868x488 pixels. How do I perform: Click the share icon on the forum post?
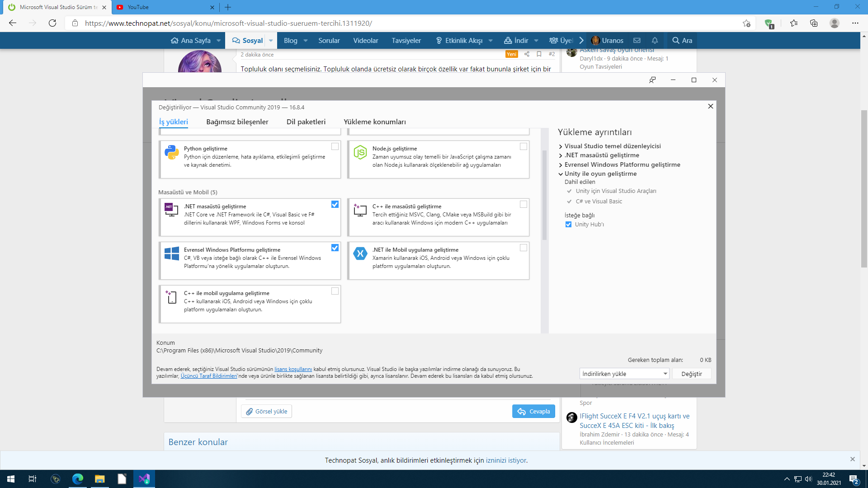[527, 54]
